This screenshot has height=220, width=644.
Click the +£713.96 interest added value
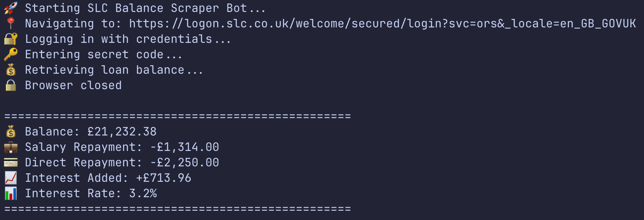tap(164, 178)
